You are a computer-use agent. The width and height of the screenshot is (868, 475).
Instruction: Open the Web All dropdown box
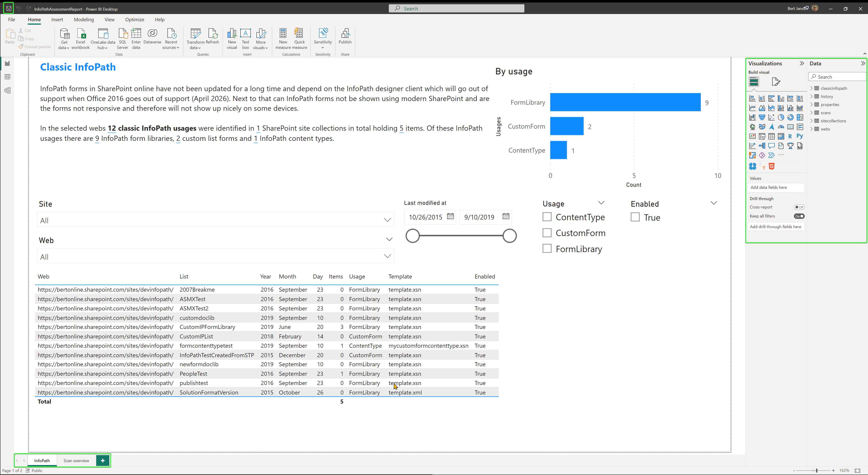(216, 256)
